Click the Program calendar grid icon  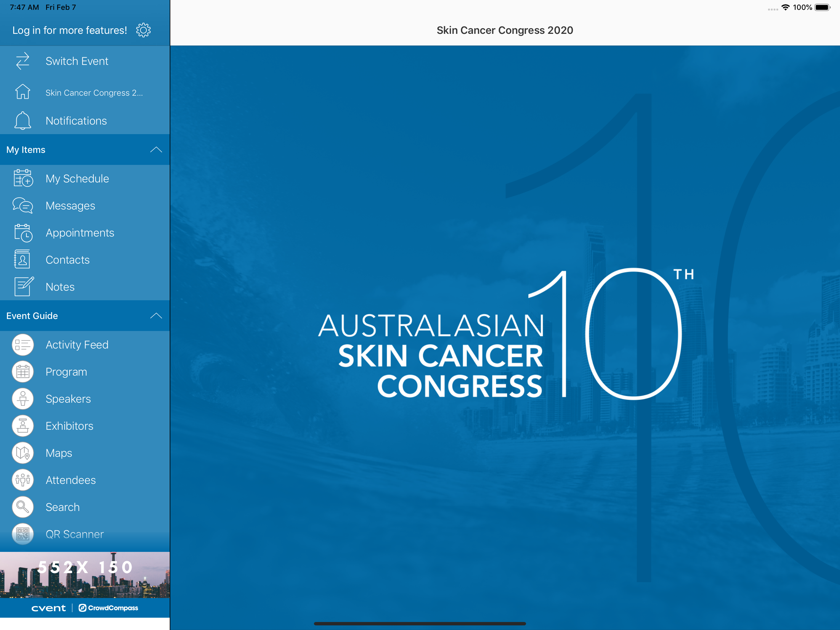[x=23, y=372]
